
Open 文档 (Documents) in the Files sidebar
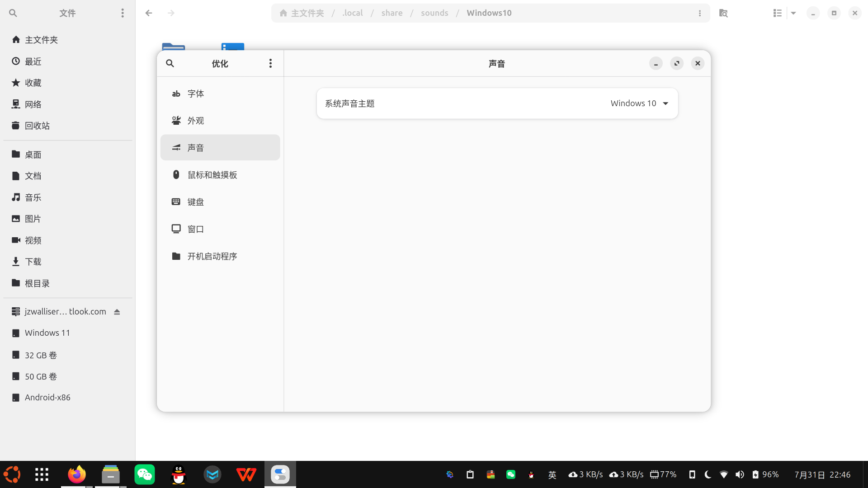(68, 176)
